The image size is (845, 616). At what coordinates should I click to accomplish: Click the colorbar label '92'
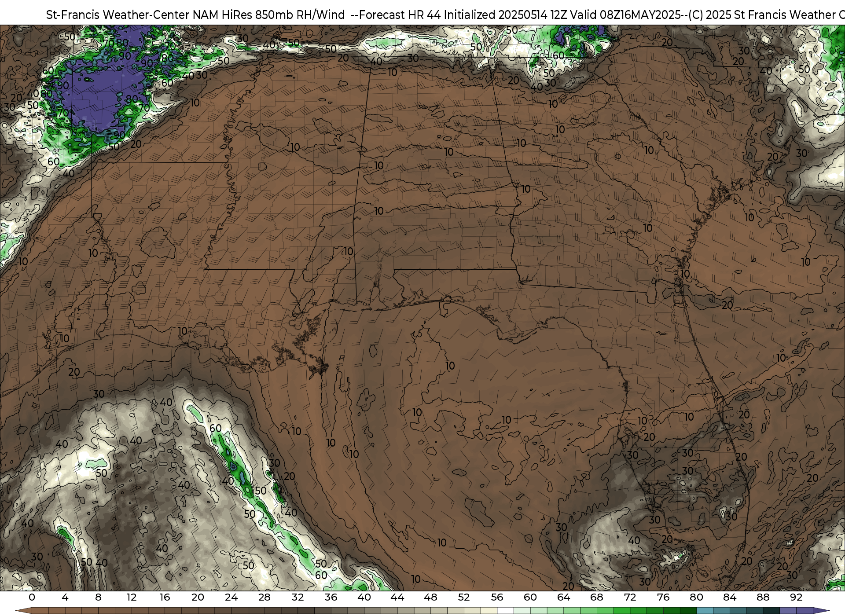point(796,598)
